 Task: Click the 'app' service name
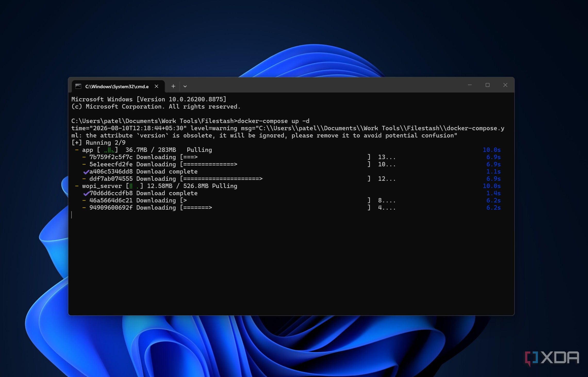87,150
